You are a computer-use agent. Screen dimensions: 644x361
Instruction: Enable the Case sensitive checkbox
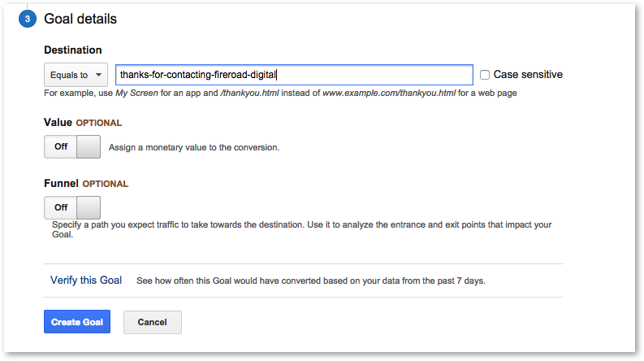[x=485, y=75]
